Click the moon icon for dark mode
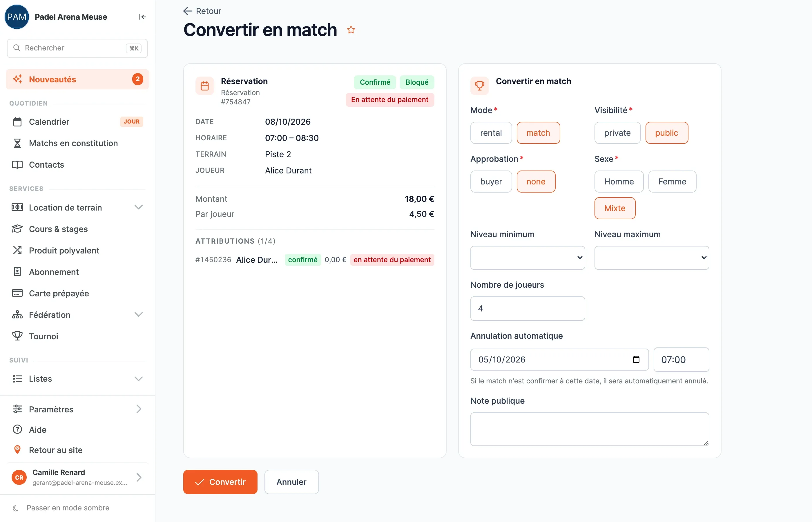 point(15,508)
